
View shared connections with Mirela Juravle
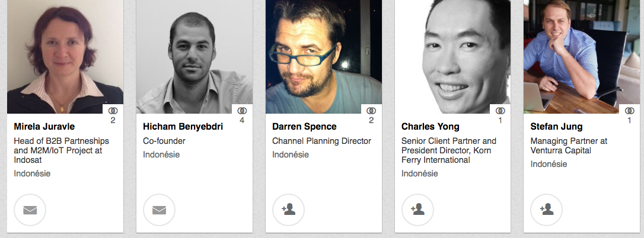point(113,111)
